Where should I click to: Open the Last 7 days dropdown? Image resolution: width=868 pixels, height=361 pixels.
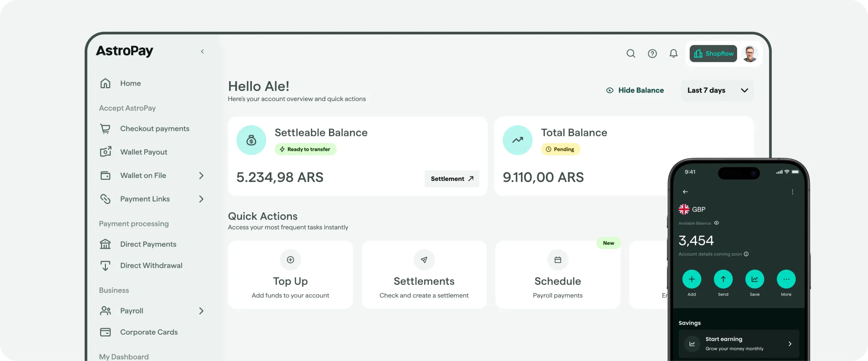718,90
